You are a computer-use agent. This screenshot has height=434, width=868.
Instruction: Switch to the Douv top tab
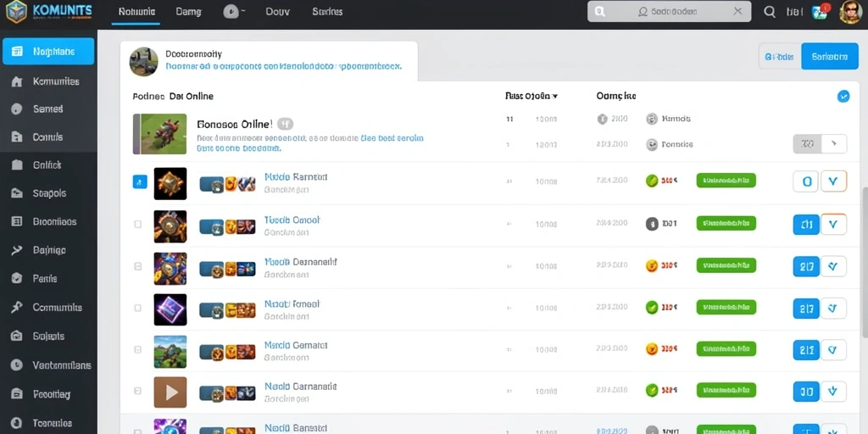pos(277,12)
